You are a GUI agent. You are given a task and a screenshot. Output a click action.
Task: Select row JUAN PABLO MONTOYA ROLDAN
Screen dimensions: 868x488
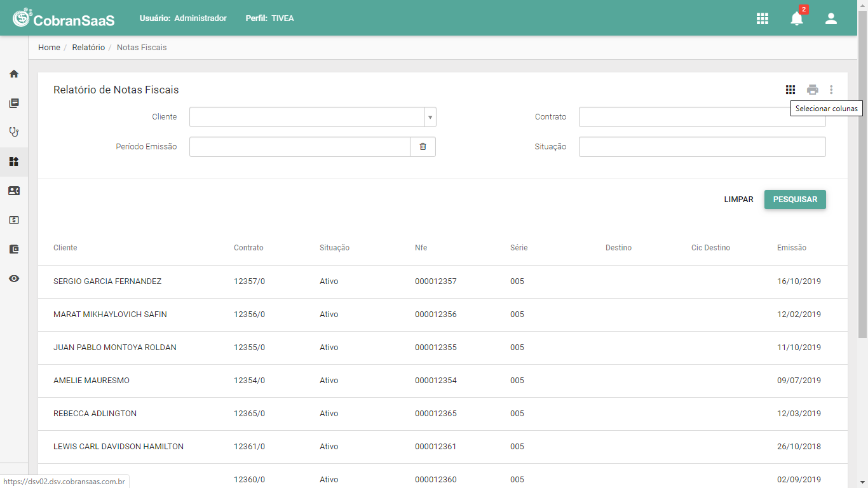[x=443, y=348]
